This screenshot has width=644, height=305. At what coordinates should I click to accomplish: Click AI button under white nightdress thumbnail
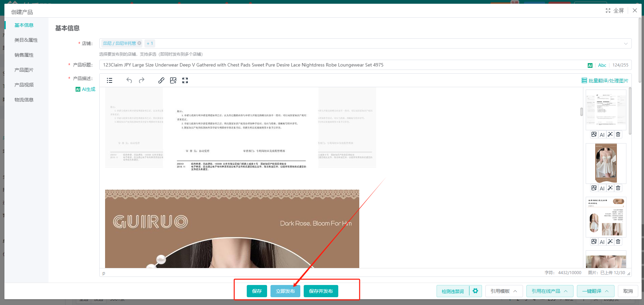pos(602,188)
